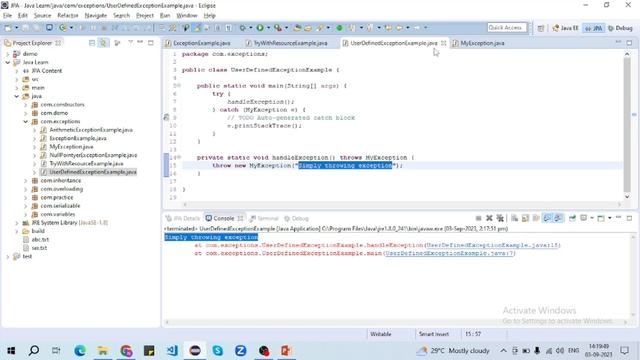Minimize the Project Explorer panel

coord(140,42)
